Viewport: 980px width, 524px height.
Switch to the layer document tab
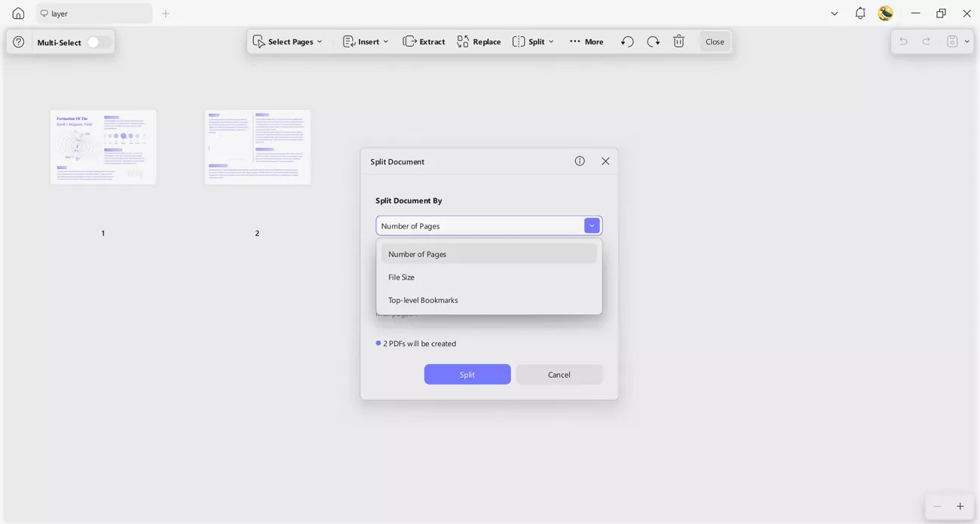93,13
